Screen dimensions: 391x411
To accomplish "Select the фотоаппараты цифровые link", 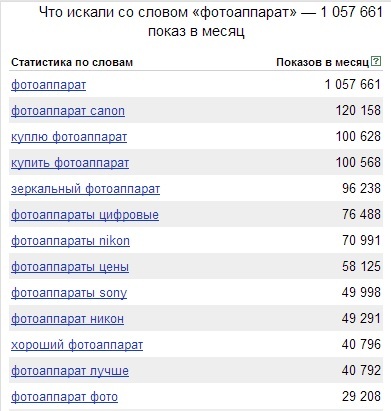I will click(x=85, y=215).
